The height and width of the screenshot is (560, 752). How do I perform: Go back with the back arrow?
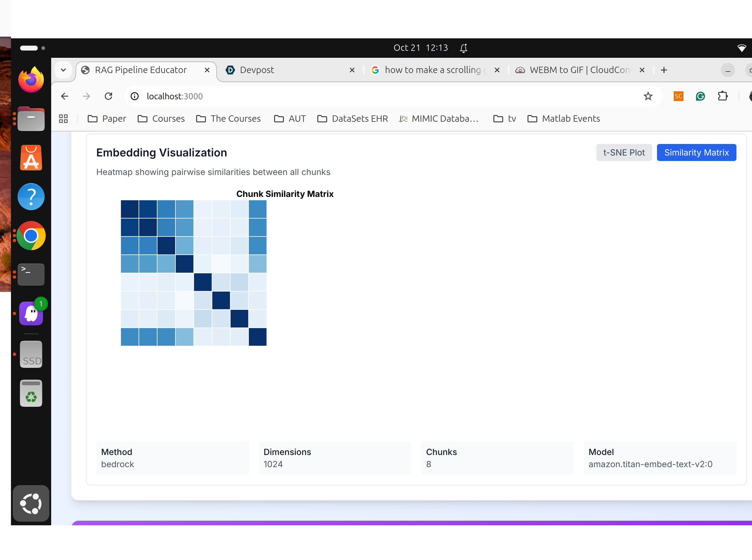pos(65,96)
